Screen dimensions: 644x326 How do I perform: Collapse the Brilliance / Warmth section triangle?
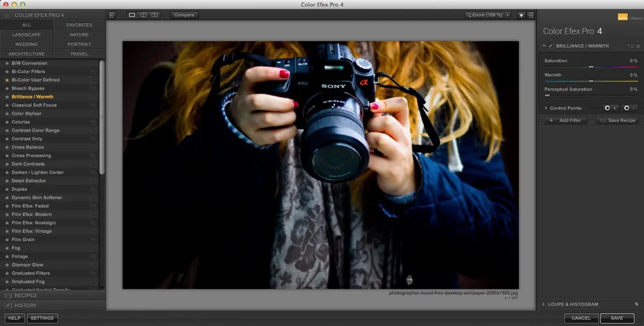(544, 46)
